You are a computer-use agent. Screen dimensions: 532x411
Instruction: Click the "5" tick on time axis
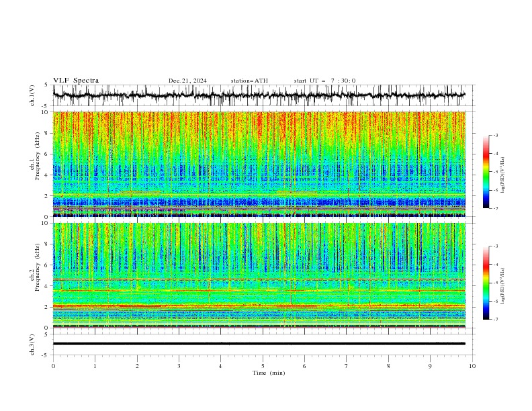[x=263, y=366]
